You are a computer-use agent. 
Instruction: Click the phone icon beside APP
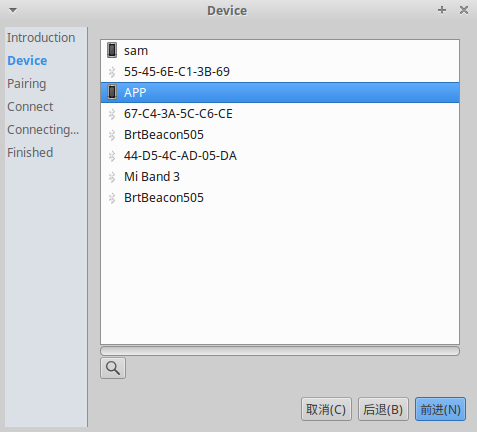pos(112,92)
